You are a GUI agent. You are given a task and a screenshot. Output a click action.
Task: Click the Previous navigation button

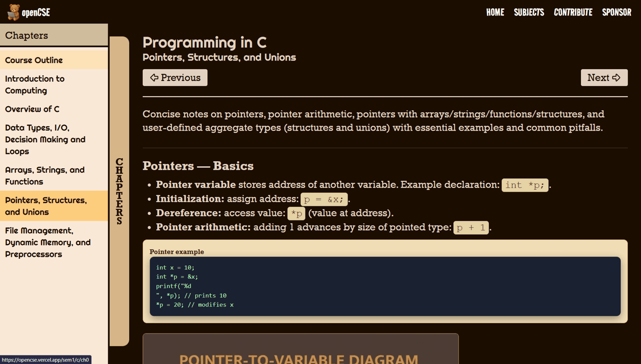[x=175, y=78]
